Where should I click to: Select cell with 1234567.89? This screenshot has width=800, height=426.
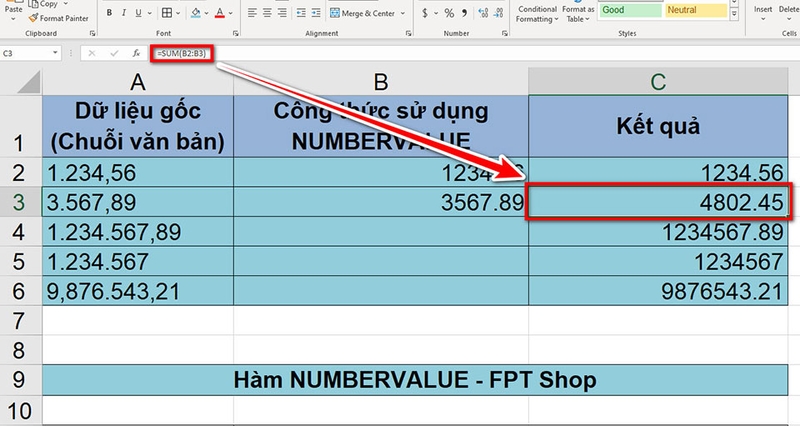(x=658, y=232)
